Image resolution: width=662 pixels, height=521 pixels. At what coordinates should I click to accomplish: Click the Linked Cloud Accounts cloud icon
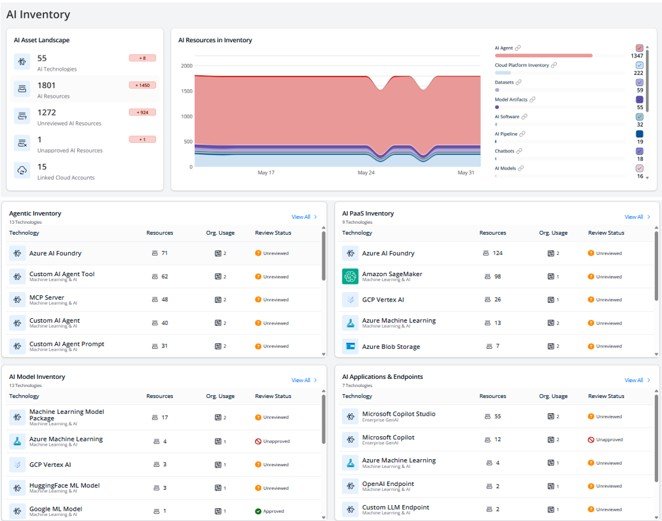click(22, 170)
